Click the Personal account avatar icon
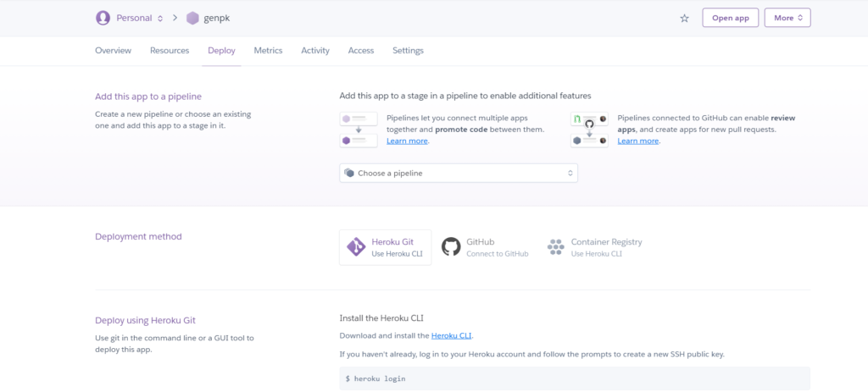This screenshot has height=392, width=868. 103,18
